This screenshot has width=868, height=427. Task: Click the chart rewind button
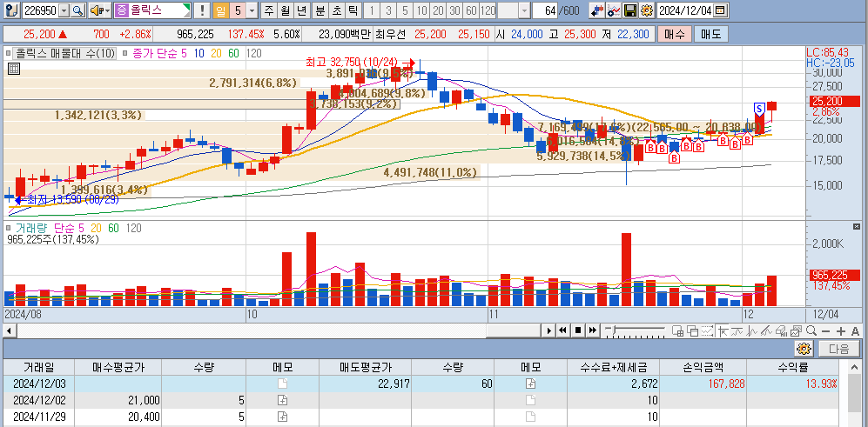[563, 330]
